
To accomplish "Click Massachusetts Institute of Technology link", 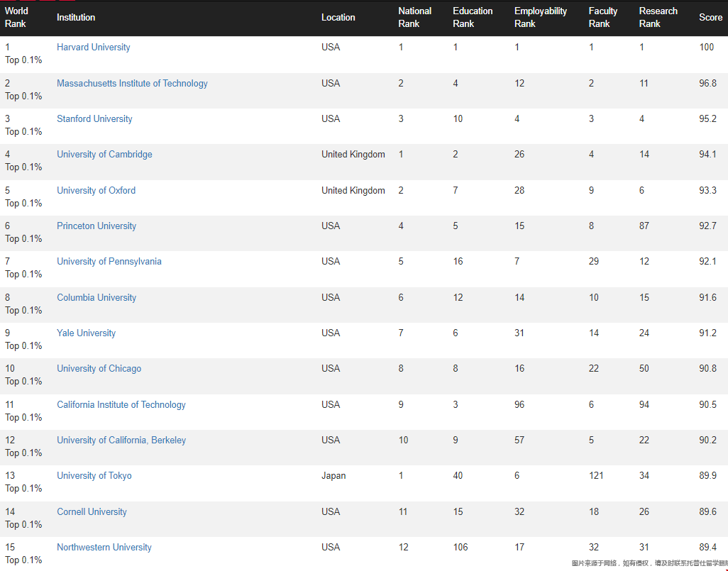I will tap(132, 84).
